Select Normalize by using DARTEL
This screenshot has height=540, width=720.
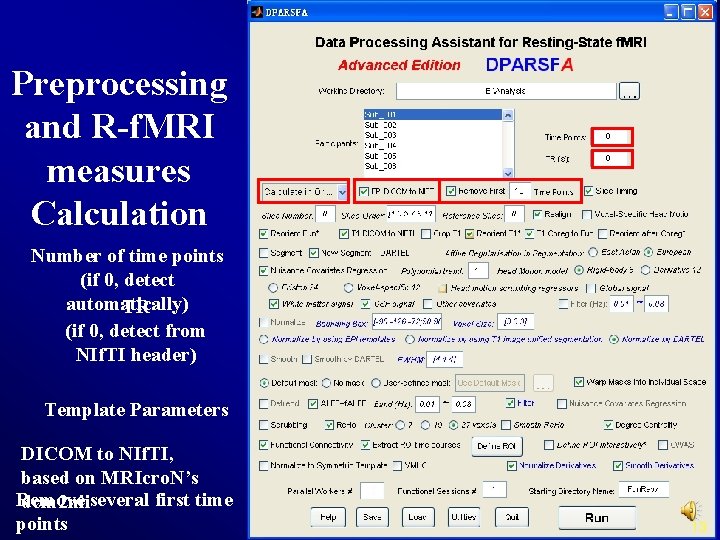coord(613,339)
